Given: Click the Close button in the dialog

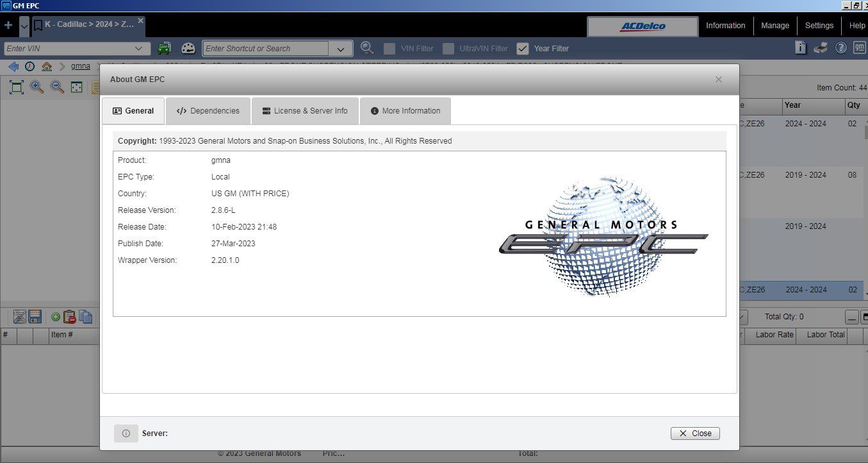Looking at the screenshot, I should pos(695,434).
